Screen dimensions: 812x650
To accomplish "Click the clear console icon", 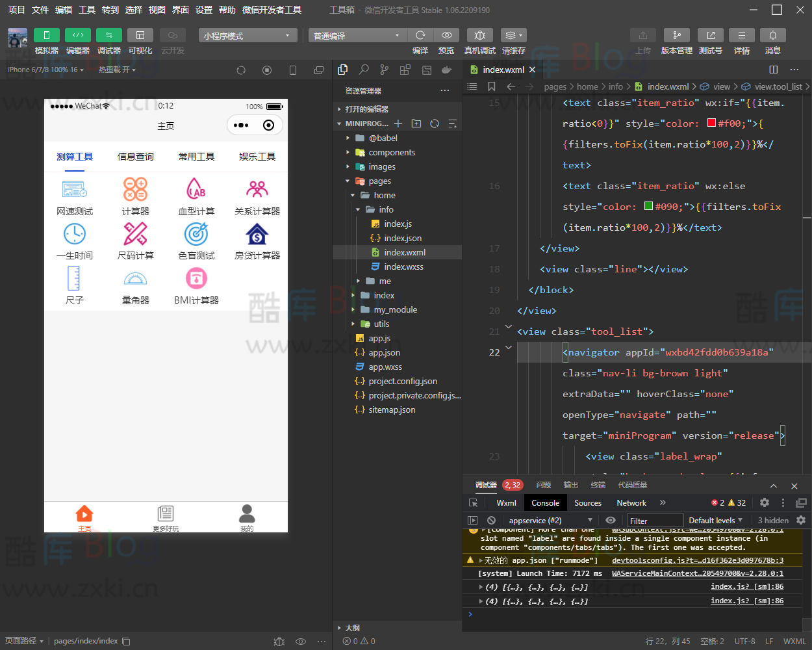I will coord(492,520).
